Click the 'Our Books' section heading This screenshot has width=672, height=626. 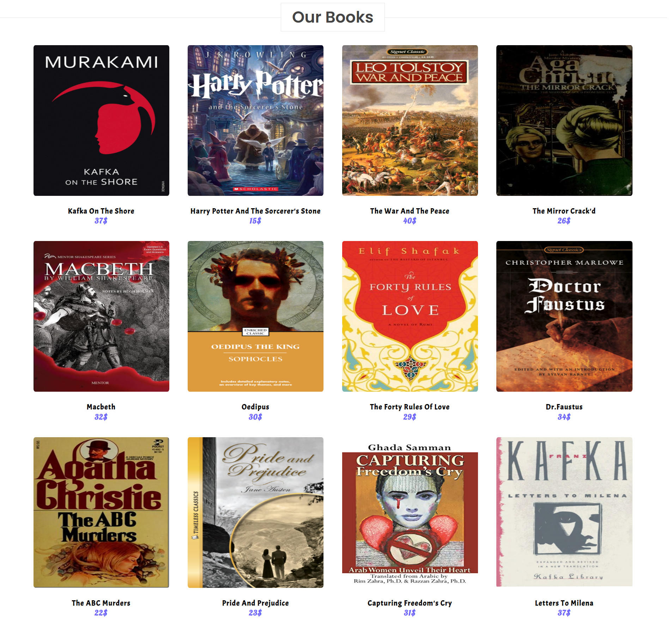[x=333, y=17]
